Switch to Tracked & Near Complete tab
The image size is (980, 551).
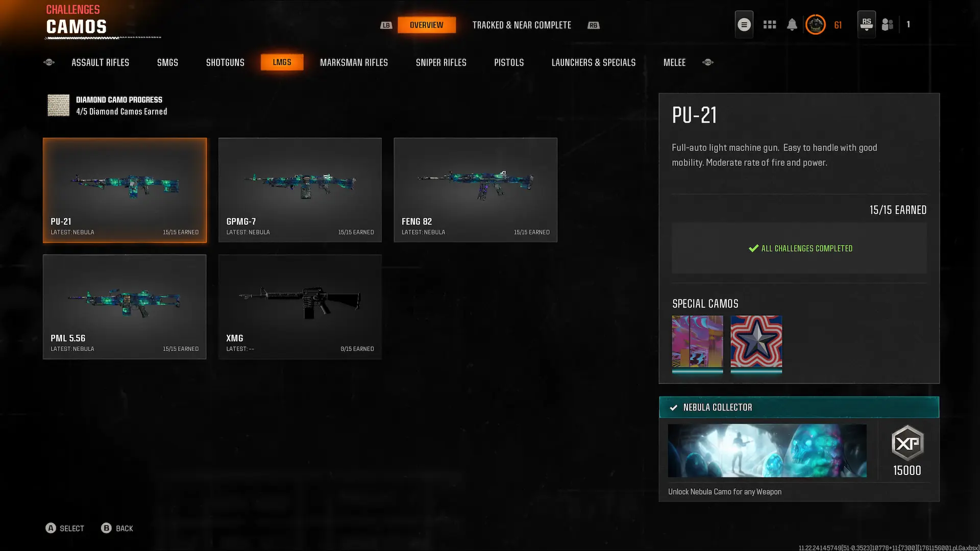click(x=521, y=25)
